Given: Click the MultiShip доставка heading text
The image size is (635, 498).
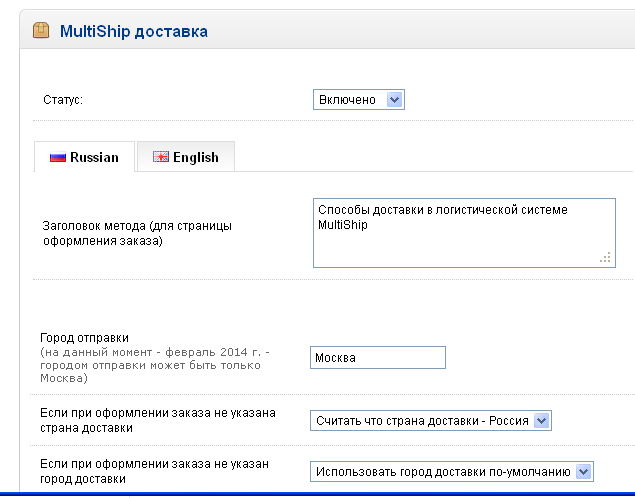Looking at the screenshot, I should (x=134, y=31).
